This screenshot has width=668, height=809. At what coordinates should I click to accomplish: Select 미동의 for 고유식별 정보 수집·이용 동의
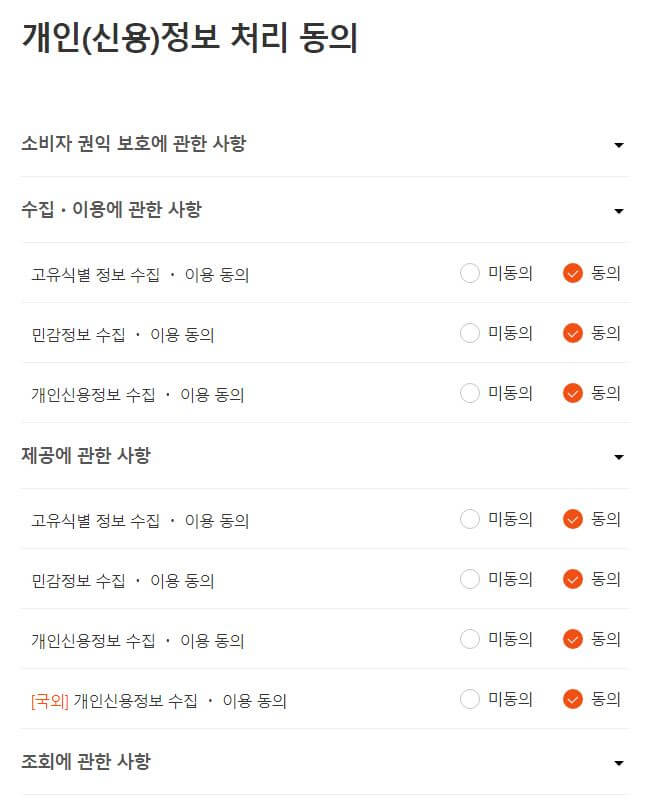[469, 273]
